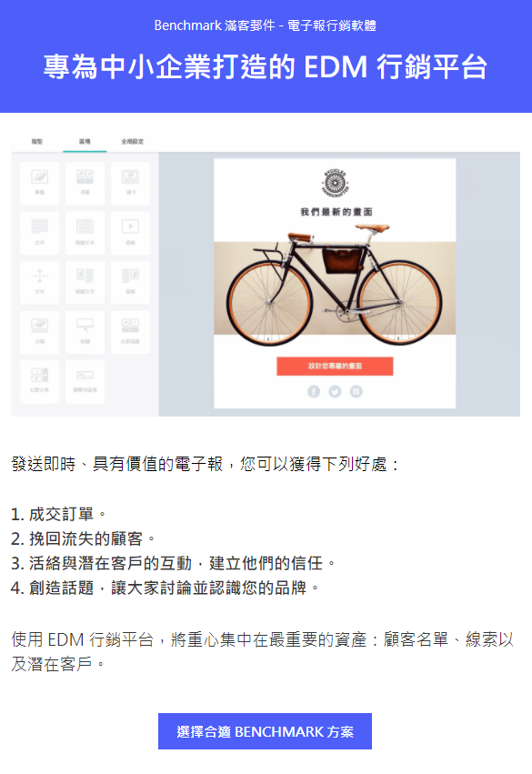Select the button block with cursor icon
The image size is (532, 774).
[x=85, y=332]
